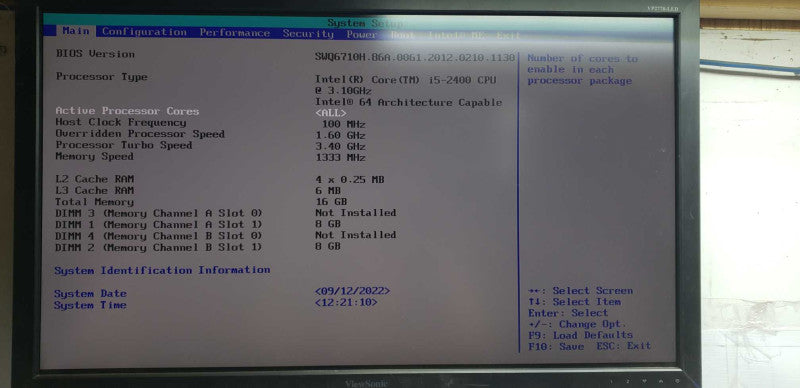Click the 6 MB value
Viewport: 800px width, 388px height.
[x=328, y=191]
